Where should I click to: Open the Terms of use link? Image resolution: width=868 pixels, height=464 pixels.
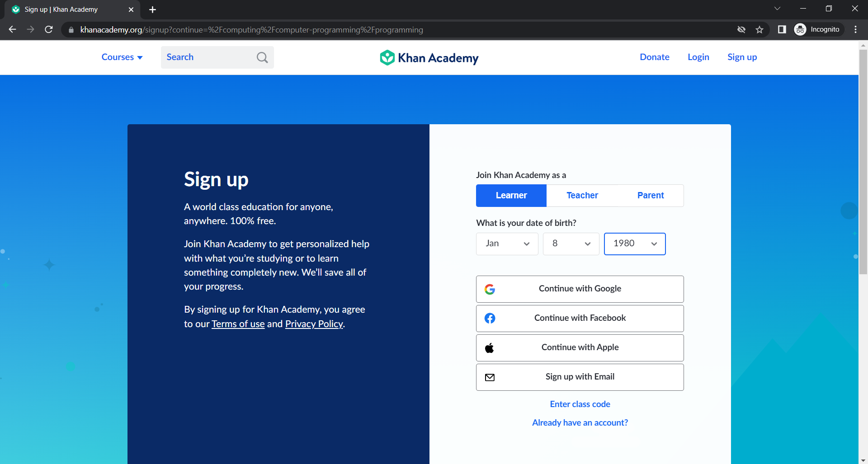click(x=238, y=323)
